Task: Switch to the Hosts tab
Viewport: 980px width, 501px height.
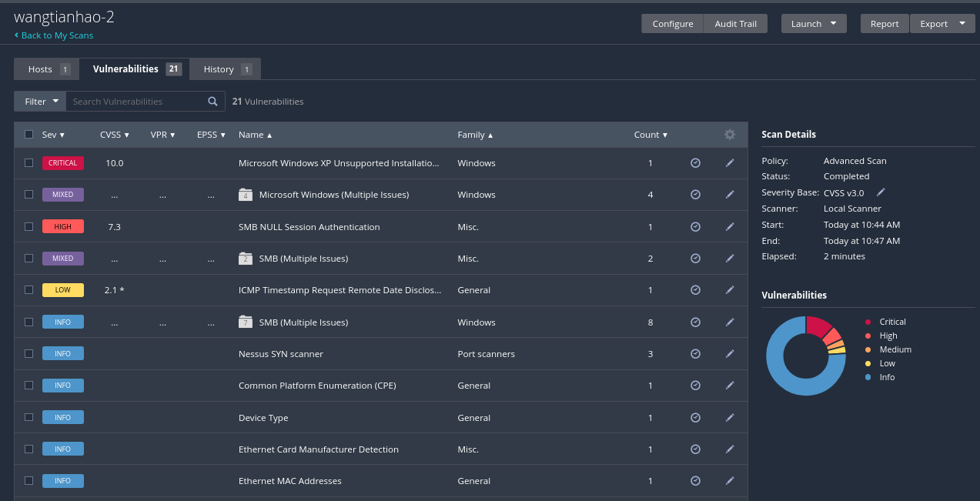Action: click(x=48, y=69)
